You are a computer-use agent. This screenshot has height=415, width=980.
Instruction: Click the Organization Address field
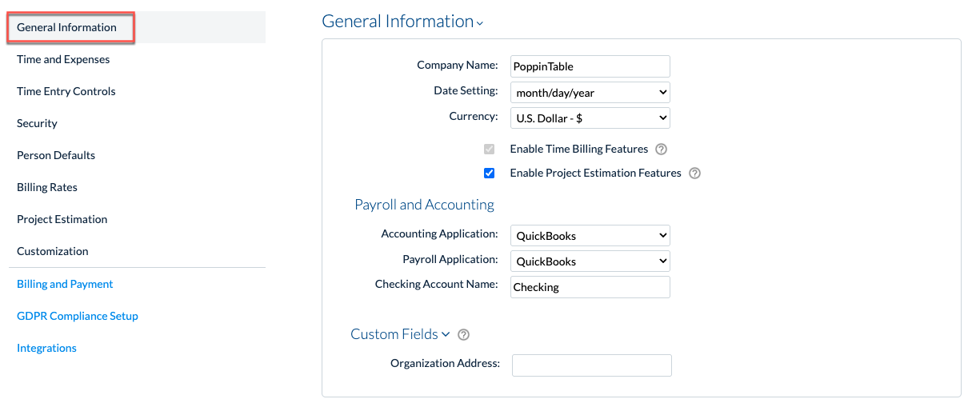click(592, 365)
